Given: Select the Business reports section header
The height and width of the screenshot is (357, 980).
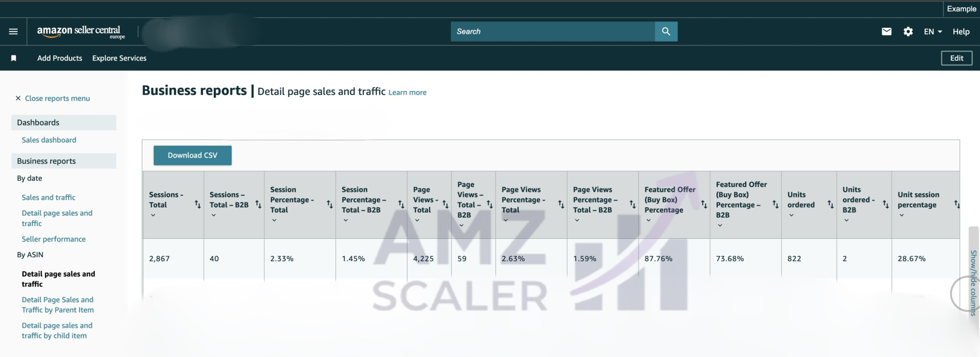Looking at the screenshot, I should [x=64, y=161].
